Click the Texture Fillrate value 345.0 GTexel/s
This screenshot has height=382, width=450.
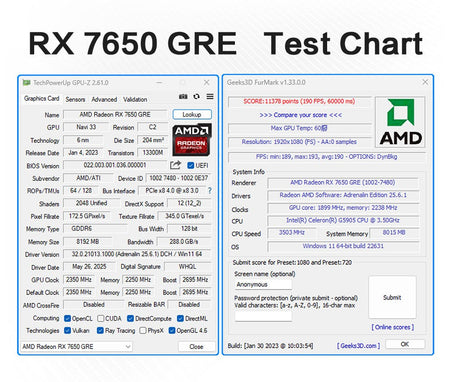pos(184,216)
